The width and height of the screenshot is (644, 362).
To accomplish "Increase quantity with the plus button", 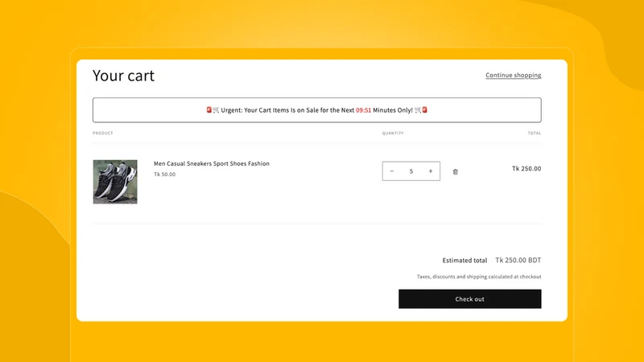I will coord(431,171).
